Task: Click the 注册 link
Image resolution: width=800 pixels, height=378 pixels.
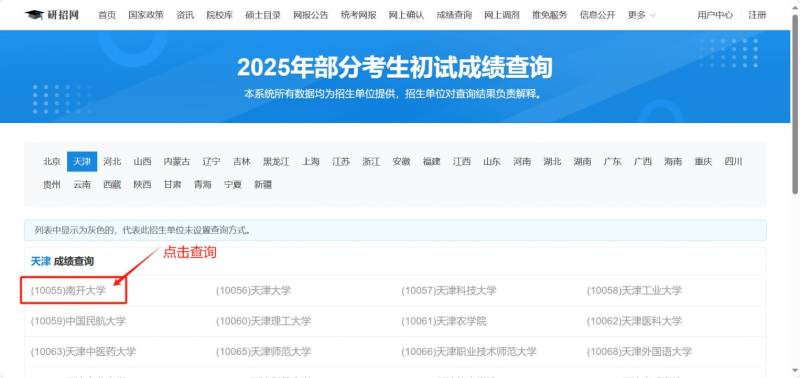Action: pos(757,15)
